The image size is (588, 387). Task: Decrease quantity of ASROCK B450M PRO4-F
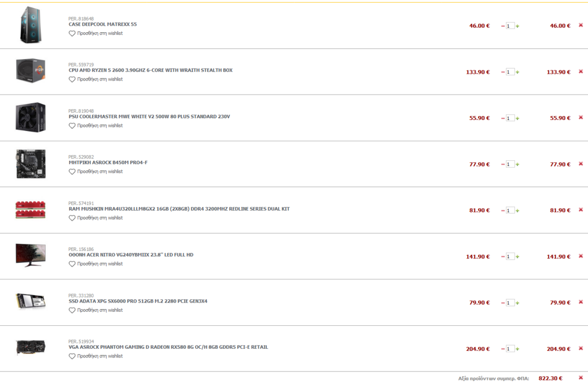(503, 164)
